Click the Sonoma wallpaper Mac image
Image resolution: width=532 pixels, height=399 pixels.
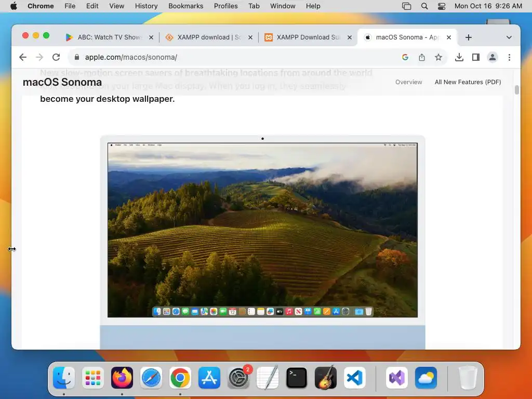click(262, 230)
